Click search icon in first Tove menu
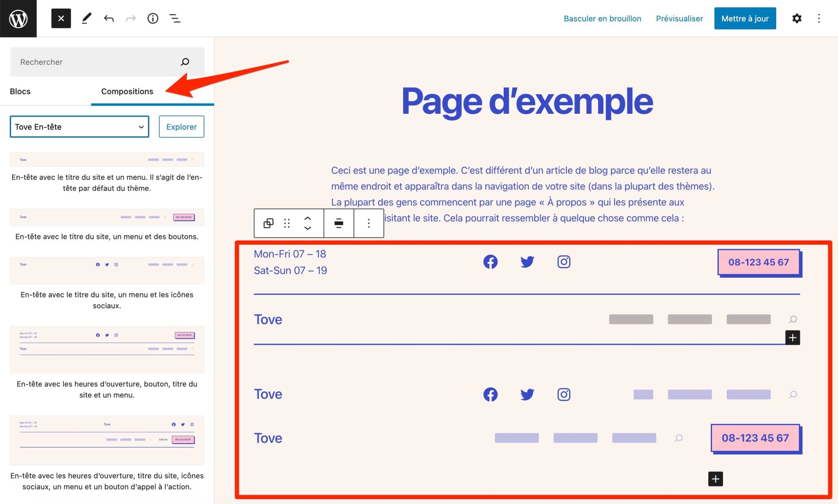The height and width of the screenshot is (504, 838). [793, 319]
